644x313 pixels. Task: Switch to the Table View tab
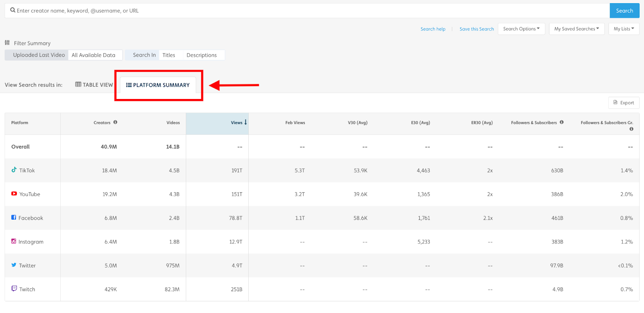coord(94,85)
